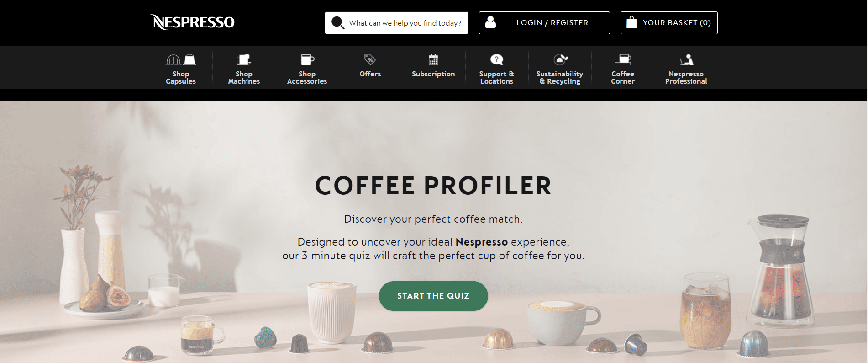Click the Nespresso Professional icon
This screenshot has width=868, height=363.
686,59
